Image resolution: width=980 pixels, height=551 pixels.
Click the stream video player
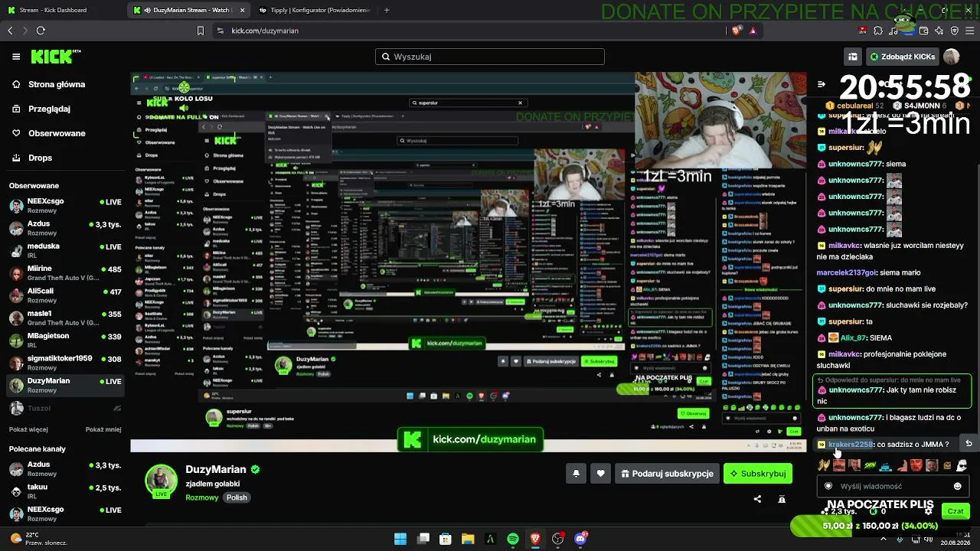pyautogui.click(x=468, y=262)
